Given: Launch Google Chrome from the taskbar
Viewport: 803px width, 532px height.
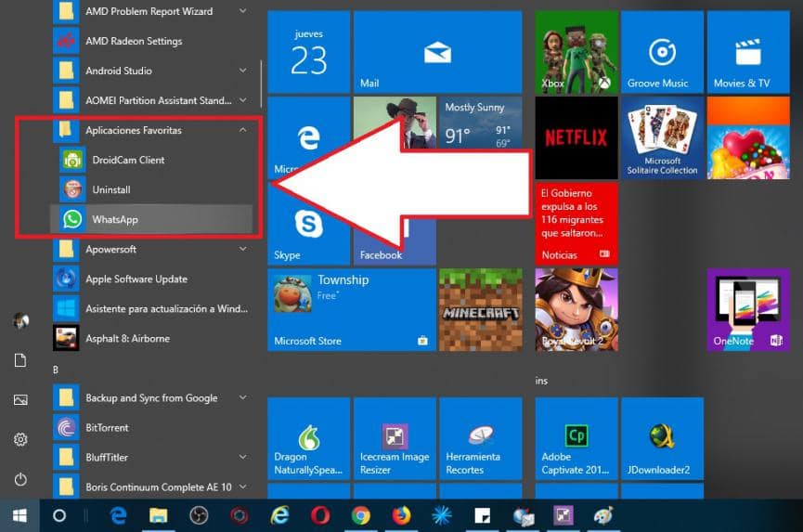Looking at the screenshot, I should (361, 515).
